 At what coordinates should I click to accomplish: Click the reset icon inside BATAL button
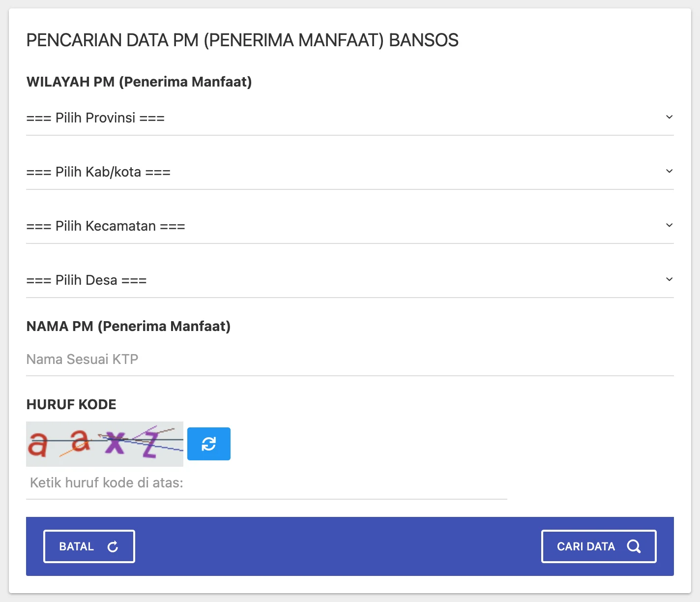pyautogui.click(x=113, y=546)
